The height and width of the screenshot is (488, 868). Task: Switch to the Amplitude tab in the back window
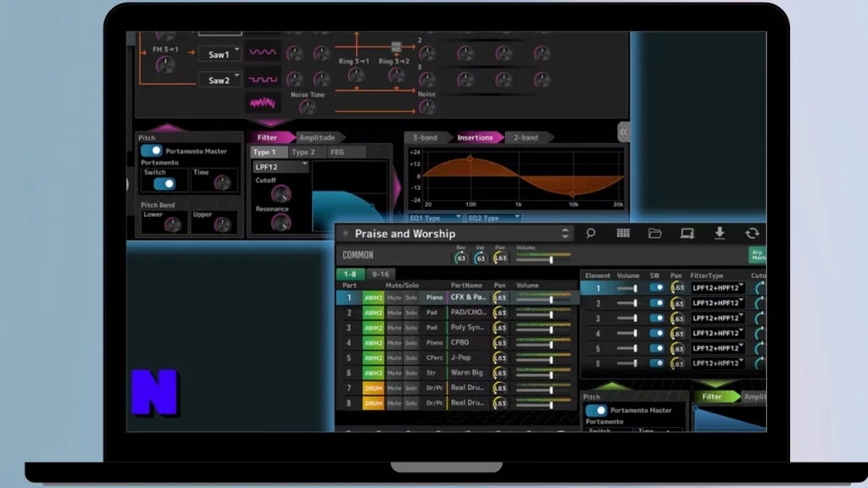click(317, 138)
